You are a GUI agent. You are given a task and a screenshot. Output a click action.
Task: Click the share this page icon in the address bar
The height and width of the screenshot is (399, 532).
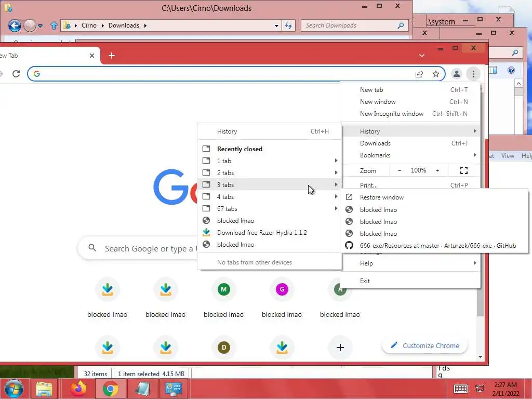pos(419,74)
